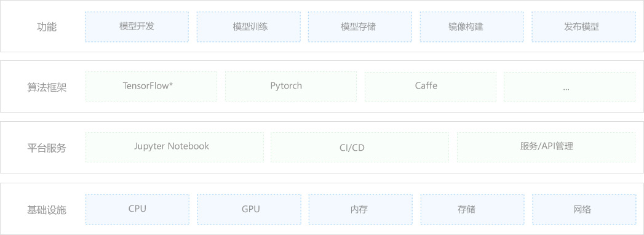This screenshot has height=235, width=644.
Task: Select the CPU box
Action: pos(138,210)
